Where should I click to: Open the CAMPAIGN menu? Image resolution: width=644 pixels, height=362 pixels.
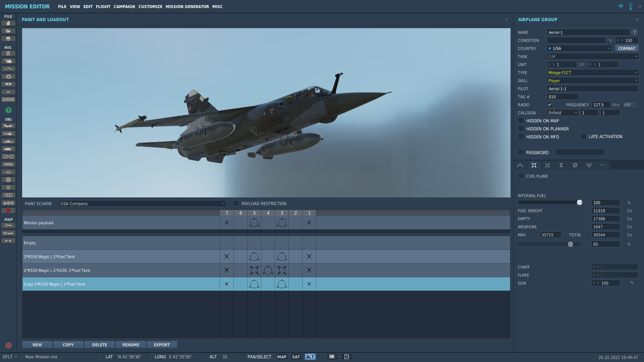tap(124, 6)
